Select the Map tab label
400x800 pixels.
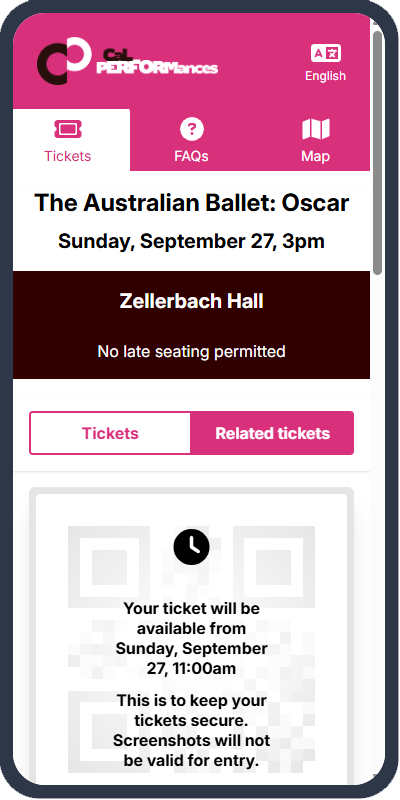tap(316, 156)
